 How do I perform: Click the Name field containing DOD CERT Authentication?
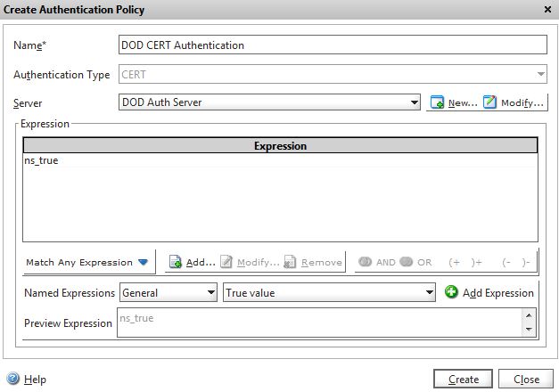pyautogui.click(x=332, y=45)
